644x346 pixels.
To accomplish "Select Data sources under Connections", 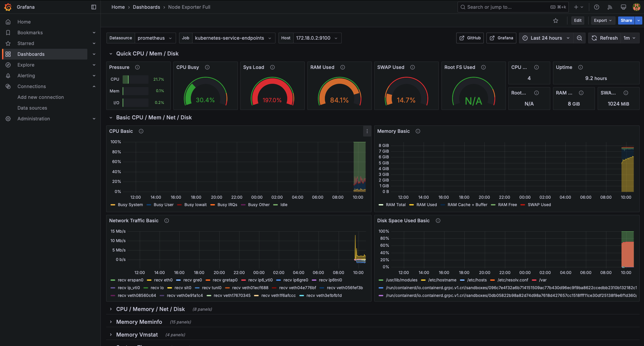I will point(32,108).
